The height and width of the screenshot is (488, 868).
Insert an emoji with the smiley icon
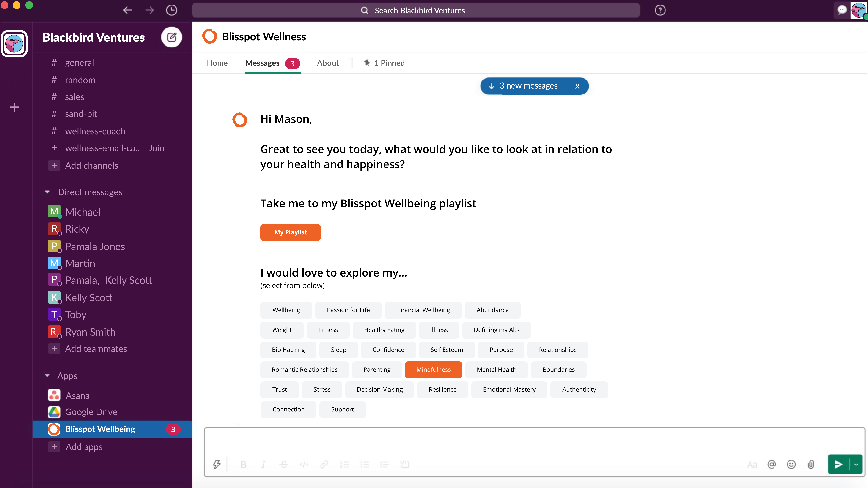pos(791,464)
